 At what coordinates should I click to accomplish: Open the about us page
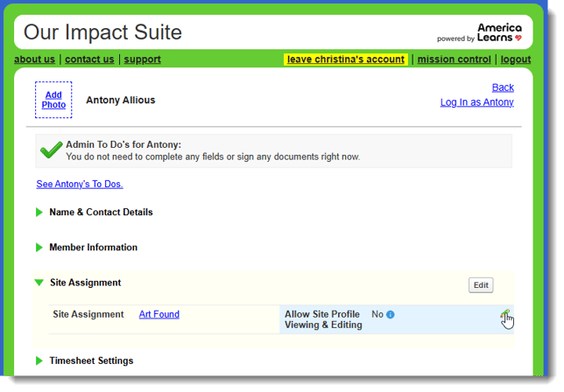[34, 59]
